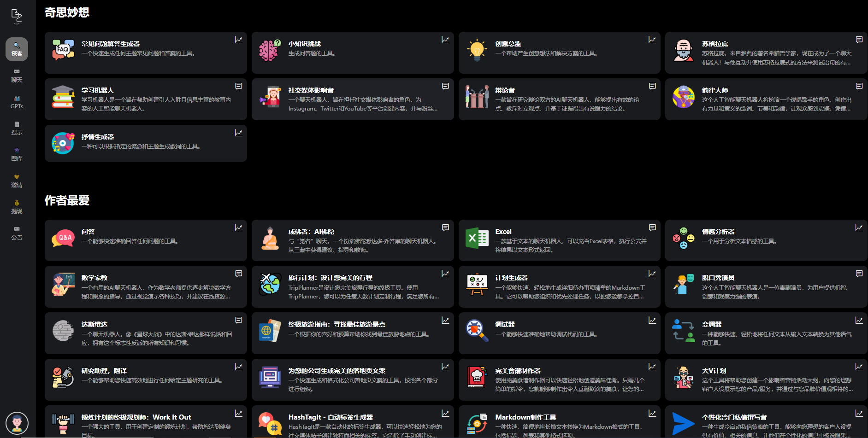Click the brain icon of 小知识挑战
This screenshot has height=438, width=868.
click(270, 50)
